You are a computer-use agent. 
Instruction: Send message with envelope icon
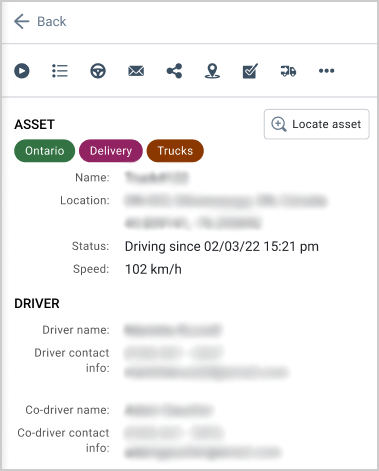(x=136, y=71)
